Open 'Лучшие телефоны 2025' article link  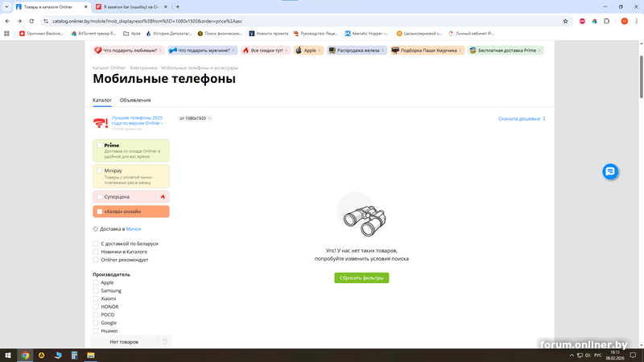coord(137,121)
